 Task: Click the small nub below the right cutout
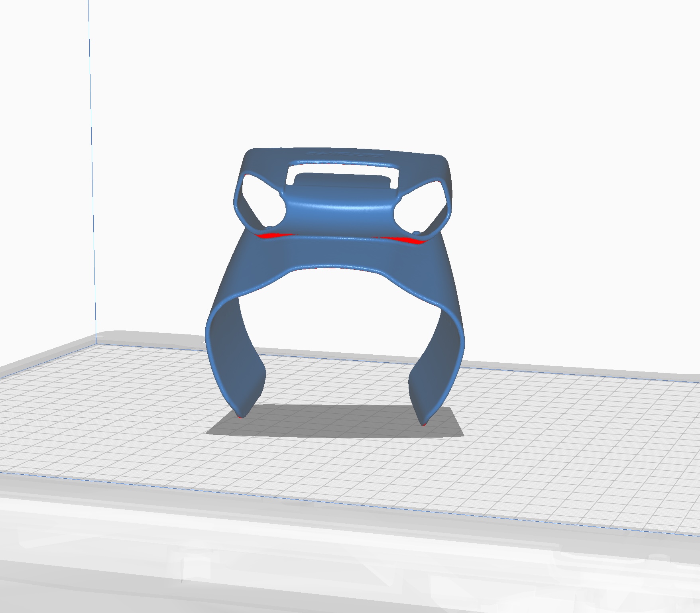(x=416, y=232)
